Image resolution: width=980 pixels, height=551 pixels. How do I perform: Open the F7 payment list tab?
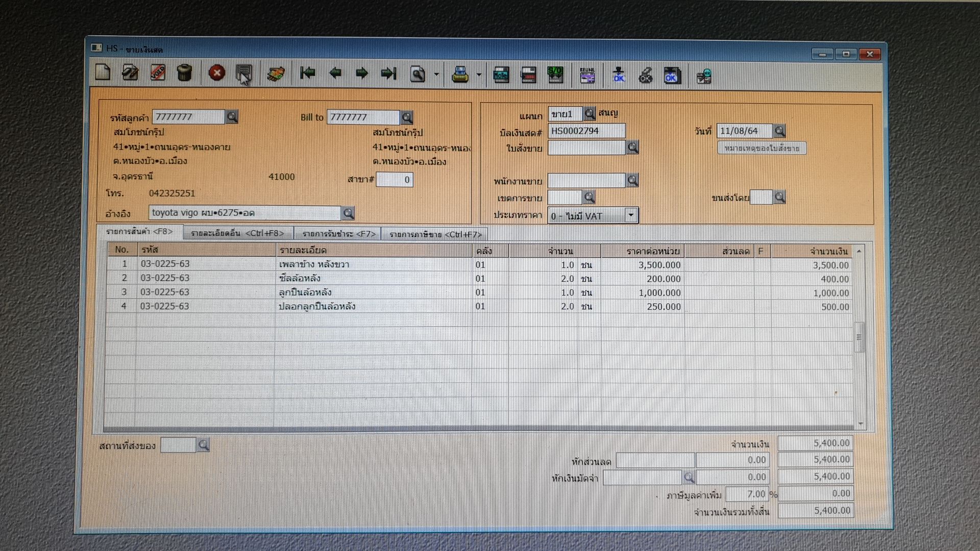[338, 234]
